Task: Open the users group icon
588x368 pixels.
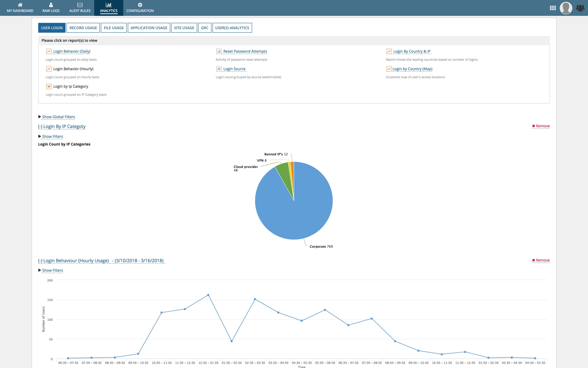Action: tap(580, 8)
